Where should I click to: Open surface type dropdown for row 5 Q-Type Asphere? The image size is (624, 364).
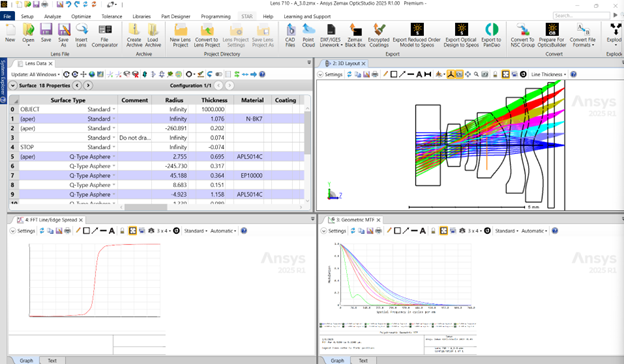[114, 157]
